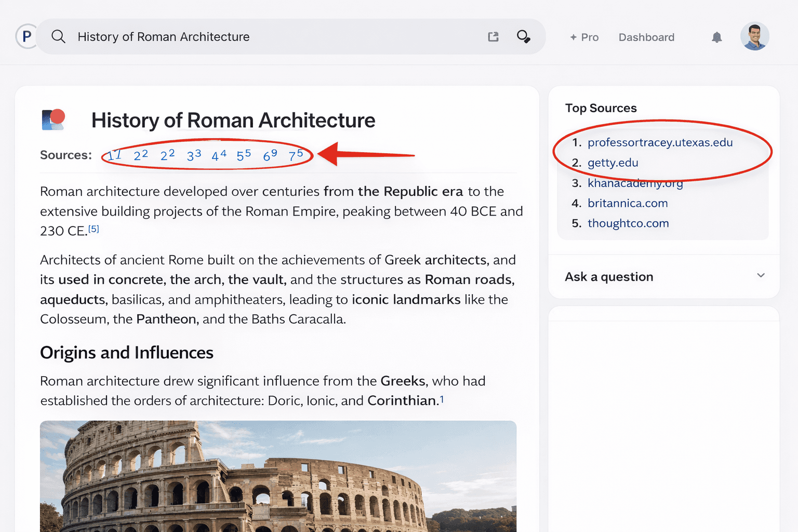The width and height of the screenshot is (798, 532).
Task: Open the britannica.com source
Action: point(628,203)
